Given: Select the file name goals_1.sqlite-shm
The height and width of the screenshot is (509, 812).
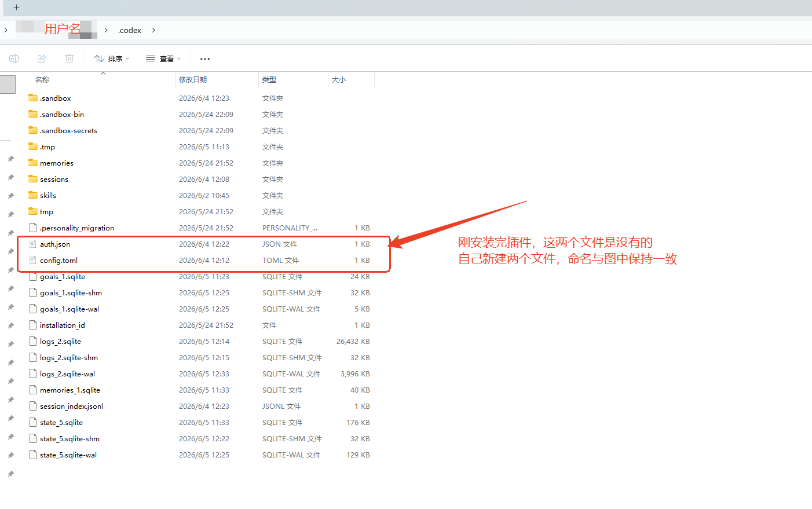Looking at the screenshot, I should point(71,293).
